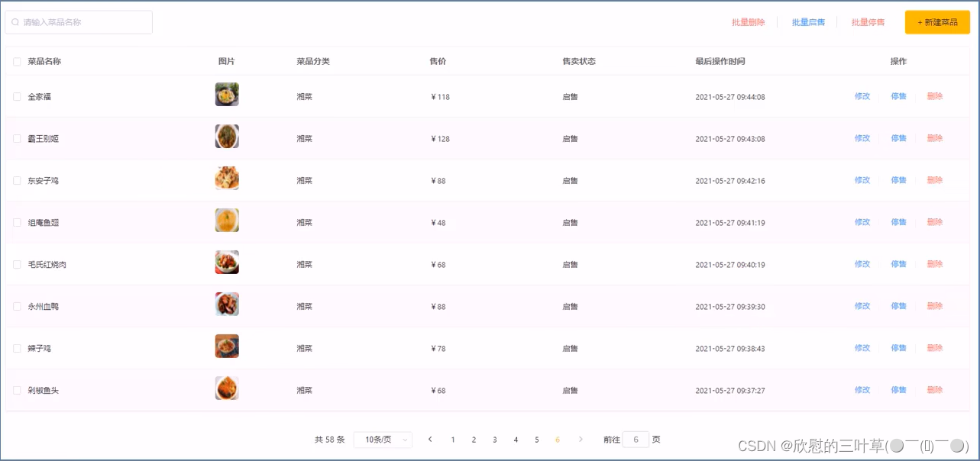Open 霸王别姬 dish thumbnail
Image resolution: width=980 pixels, height=461 pixels.
tap(227, 137)
